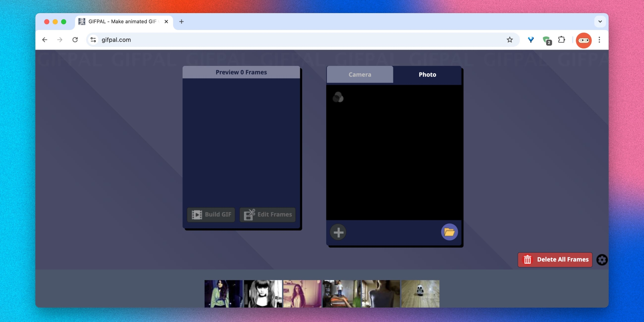Open the settings gear beside Delete All Frames
Image resolution: width=644 pixels, height=322 pixels.
602,260
